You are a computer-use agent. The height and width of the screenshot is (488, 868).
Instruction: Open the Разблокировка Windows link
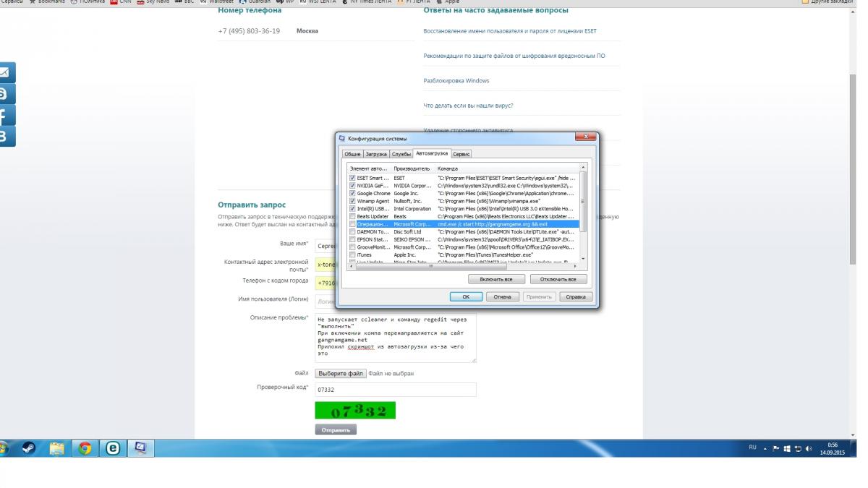(456, 80)
